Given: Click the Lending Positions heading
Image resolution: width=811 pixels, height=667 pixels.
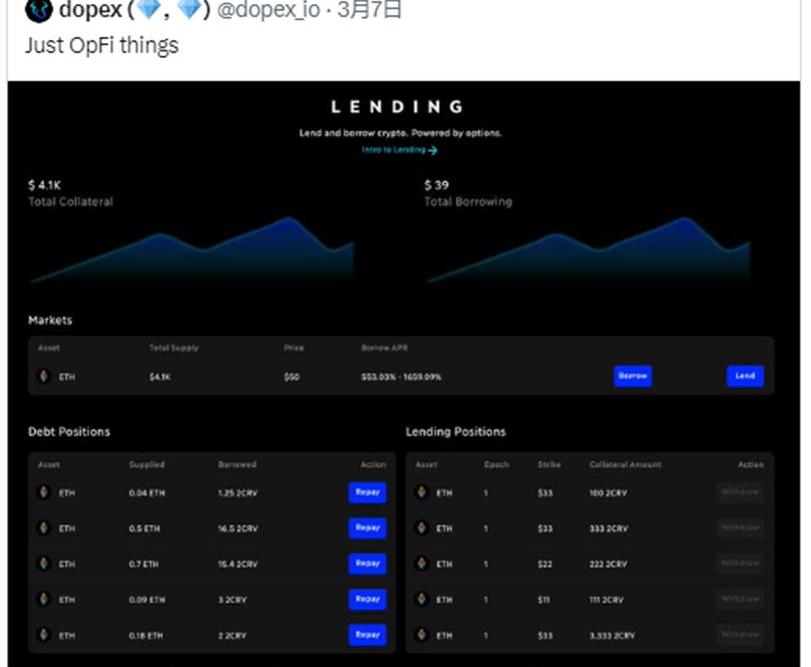Looking at the screenshot, I should [456, 432].
